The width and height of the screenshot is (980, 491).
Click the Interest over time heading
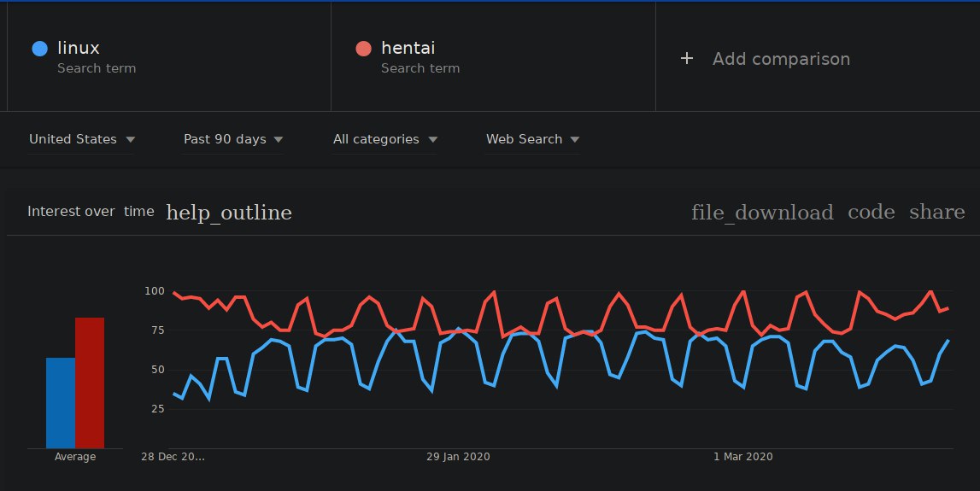91,212
